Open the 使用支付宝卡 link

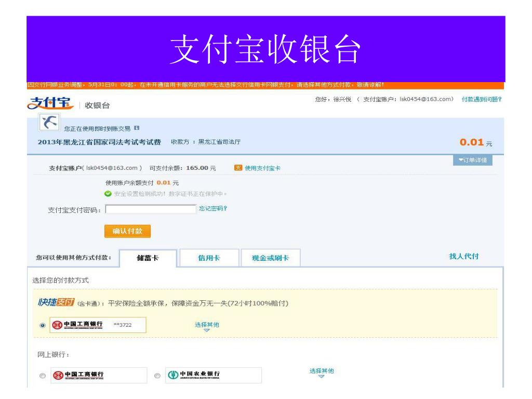pos(262,168)
